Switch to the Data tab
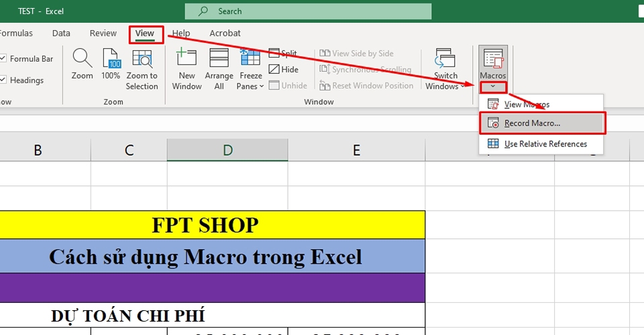 click(x=61, y=34)
